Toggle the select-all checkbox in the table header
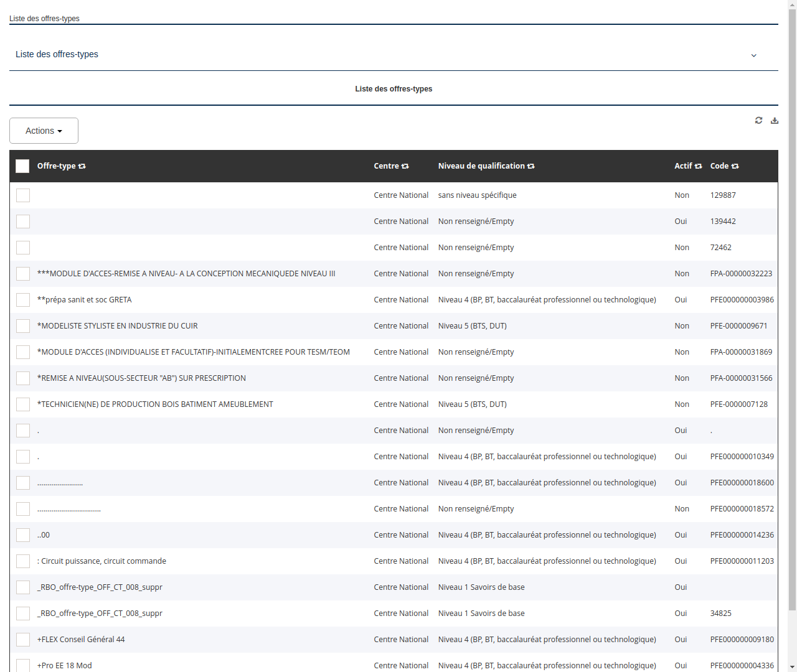797x672 pixels. point(22,166)
